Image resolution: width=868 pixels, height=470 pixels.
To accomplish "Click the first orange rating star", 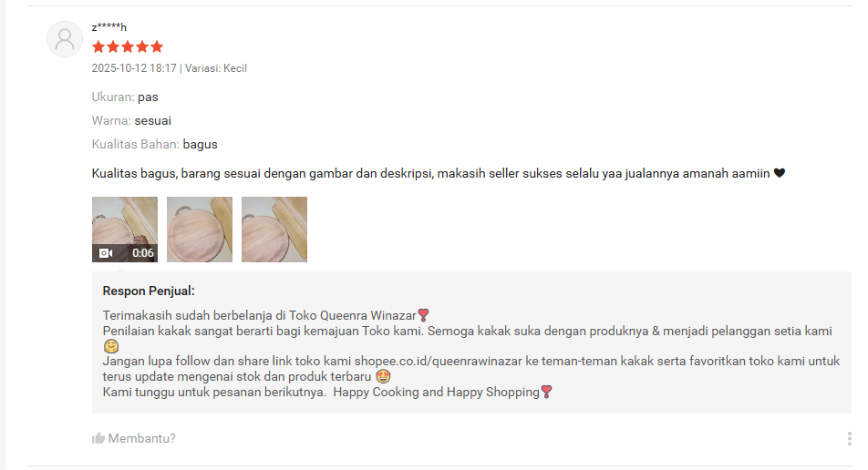I will (98, 47).
